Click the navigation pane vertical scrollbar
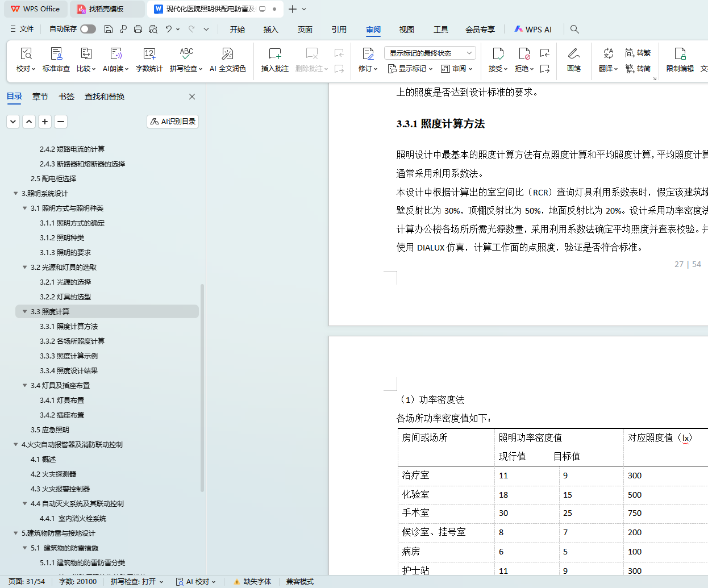708x588 pixels. pos(202,386)
